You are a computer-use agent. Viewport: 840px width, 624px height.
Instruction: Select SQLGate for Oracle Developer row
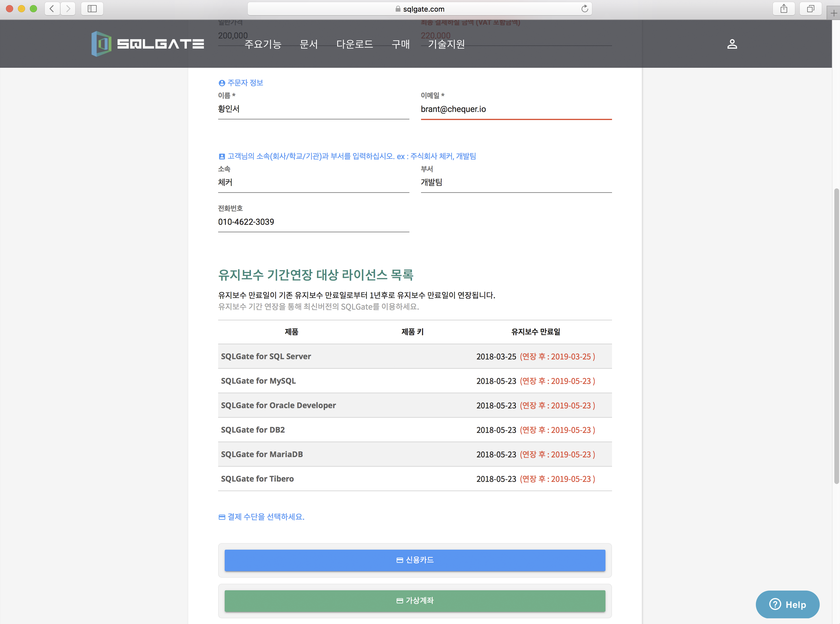tap(415, 405)
